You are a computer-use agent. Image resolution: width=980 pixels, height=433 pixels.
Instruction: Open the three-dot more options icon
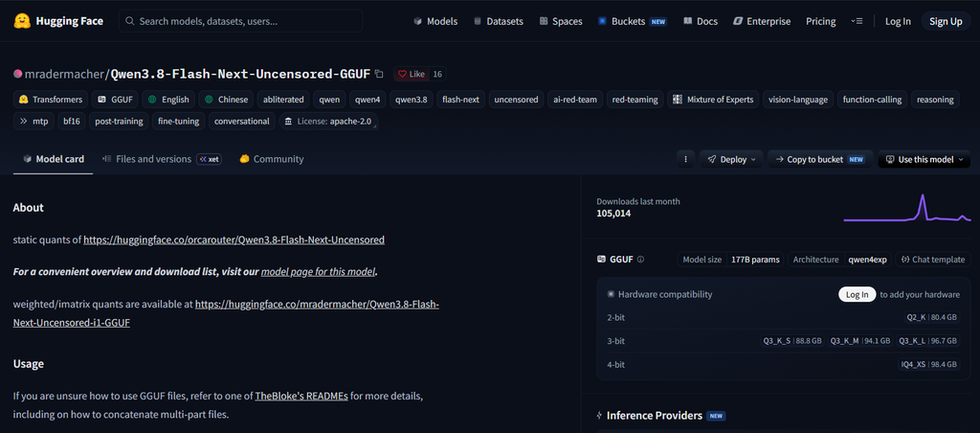coord(685,159)
